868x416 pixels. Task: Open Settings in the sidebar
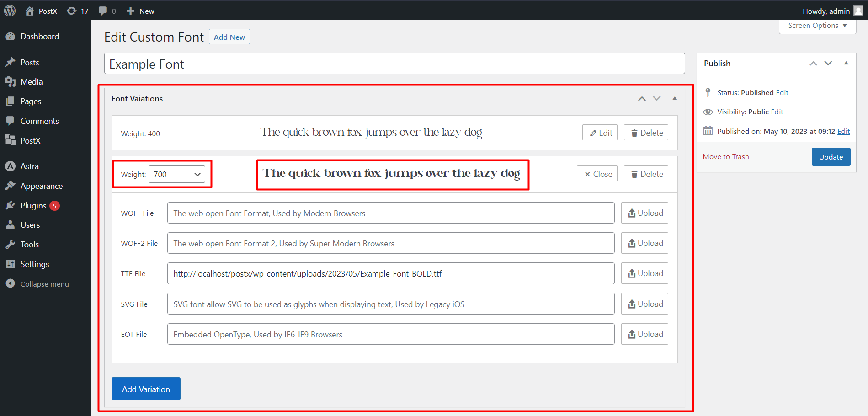[x=34, y=264]
